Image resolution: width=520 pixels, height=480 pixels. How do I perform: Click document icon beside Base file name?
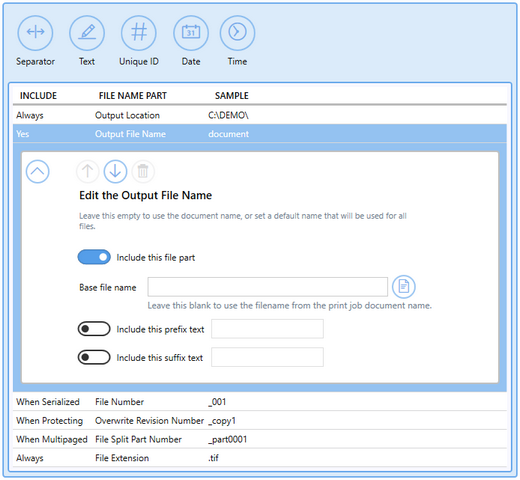pos(404,286)
